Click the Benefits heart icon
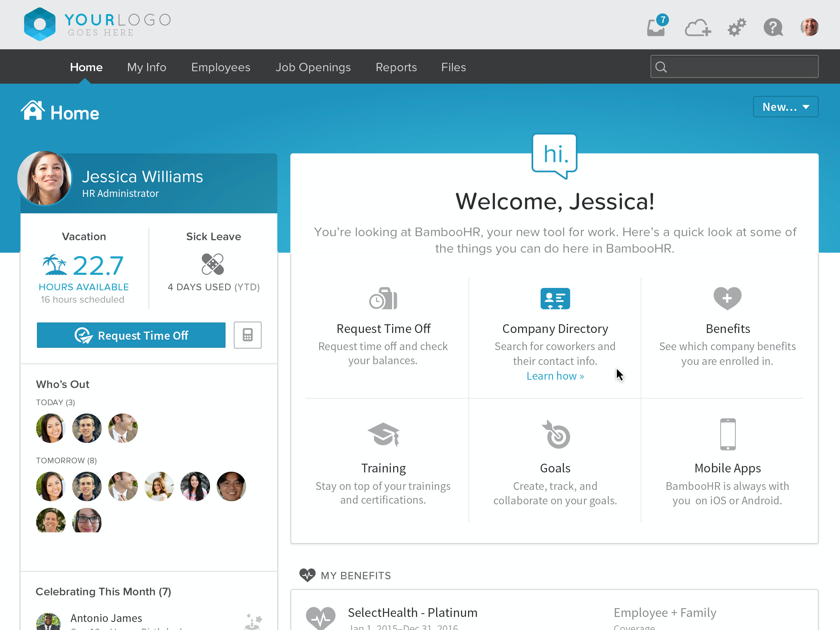 727,298
